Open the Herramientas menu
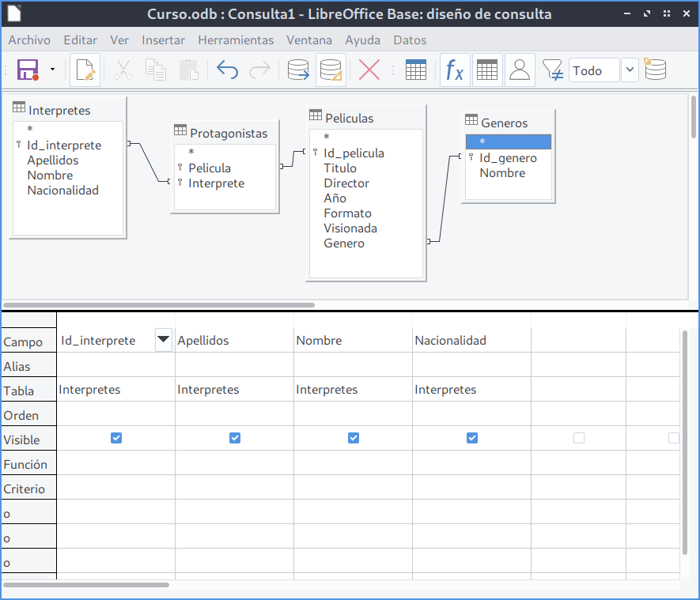The width and height of the screenshot is (700, 600). tap(236, 40)
